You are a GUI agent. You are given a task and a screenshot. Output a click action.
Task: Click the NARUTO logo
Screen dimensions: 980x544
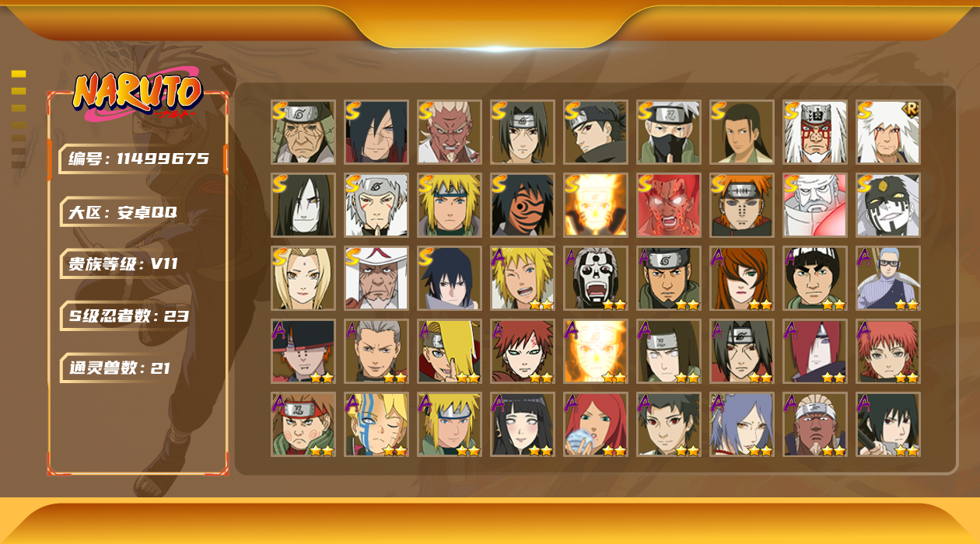[x=138, y=96]
